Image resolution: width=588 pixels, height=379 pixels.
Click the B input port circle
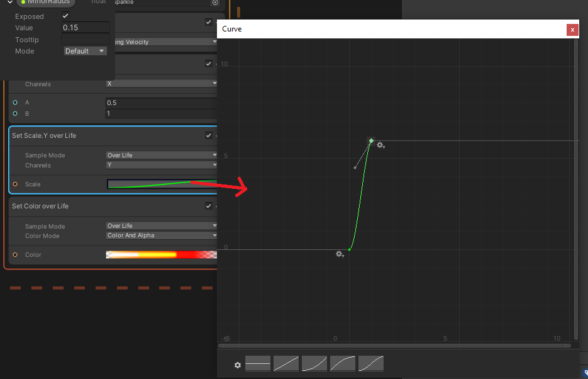(x=15, y=113)
